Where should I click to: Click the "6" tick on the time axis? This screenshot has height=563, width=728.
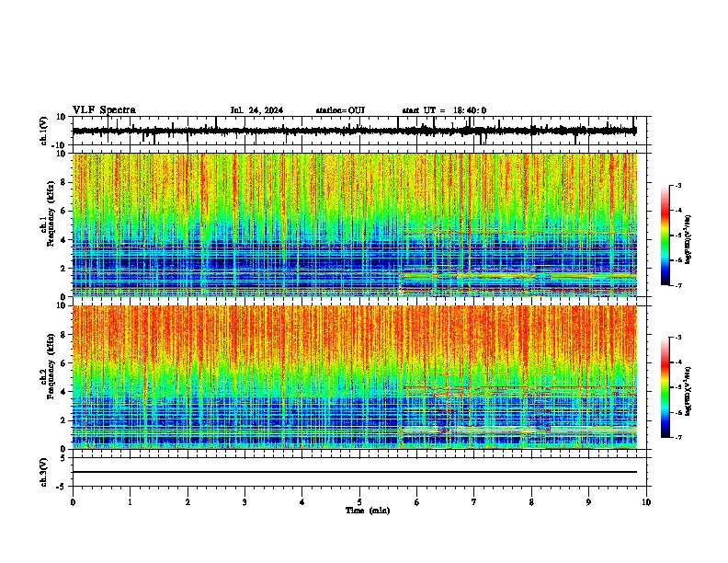[417, 502]
